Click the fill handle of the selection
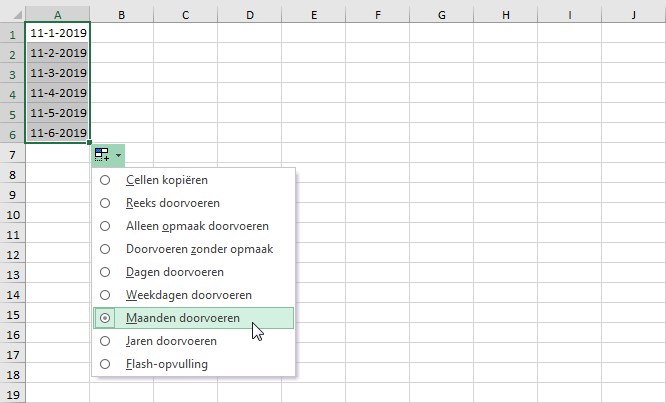Image resolution: width=666 pixels, height=403 pixels. [90, 143]
